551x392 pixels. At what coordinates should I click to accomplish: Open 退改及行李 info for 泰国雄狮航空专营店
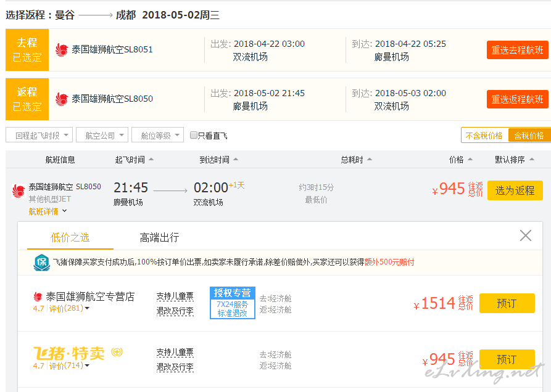click(x=175, y=311)
